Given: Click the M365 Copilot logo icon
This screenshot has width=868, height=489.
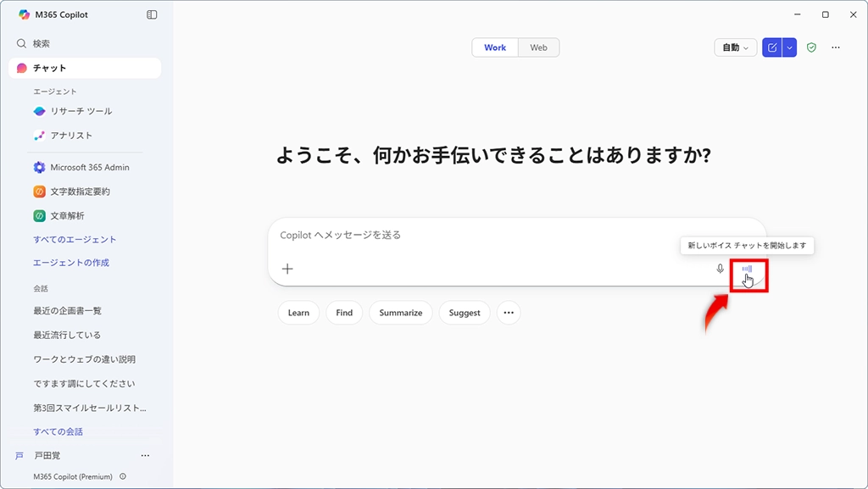Looking at the screenshot, I should coord(24,15).
